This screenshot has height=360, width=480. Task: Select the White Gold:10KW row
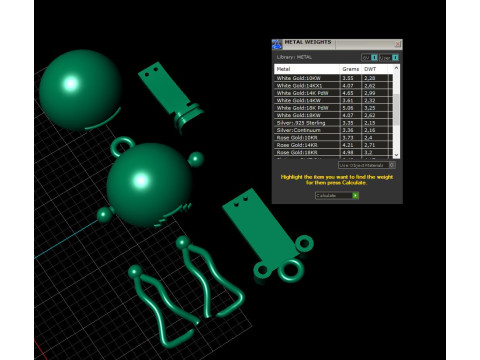click(x=333, y=78)
